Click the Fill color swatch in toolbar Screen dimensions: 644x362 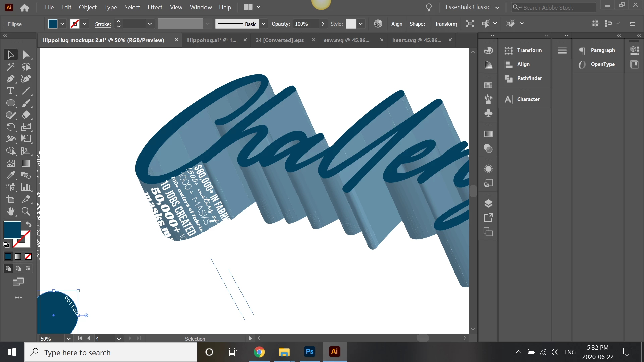point(12,229)
